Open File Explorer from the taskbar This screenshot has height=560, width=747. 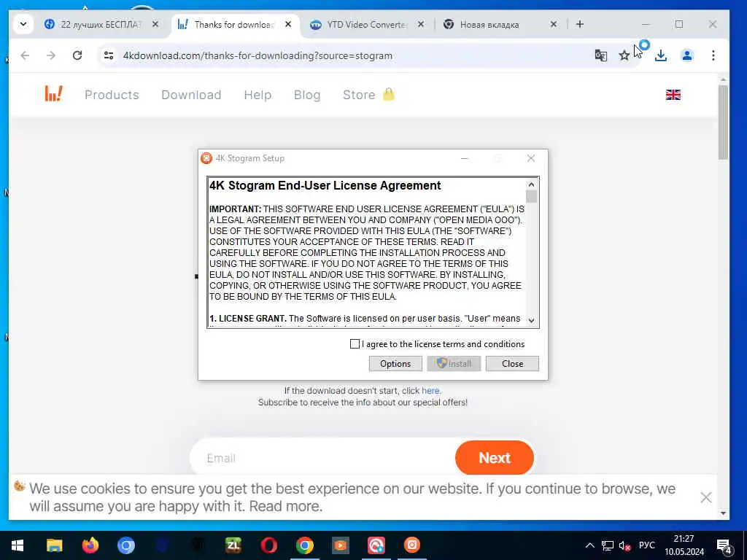54,545
